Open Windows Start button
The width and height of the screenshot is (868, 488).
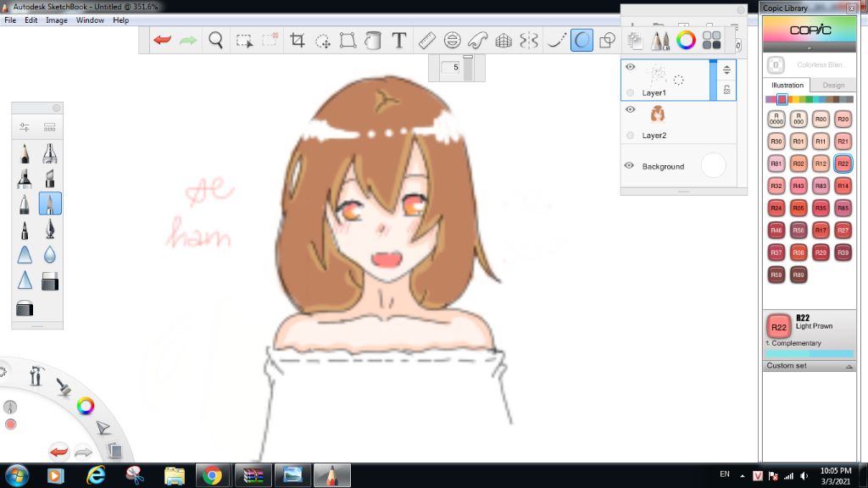point(17,475)
